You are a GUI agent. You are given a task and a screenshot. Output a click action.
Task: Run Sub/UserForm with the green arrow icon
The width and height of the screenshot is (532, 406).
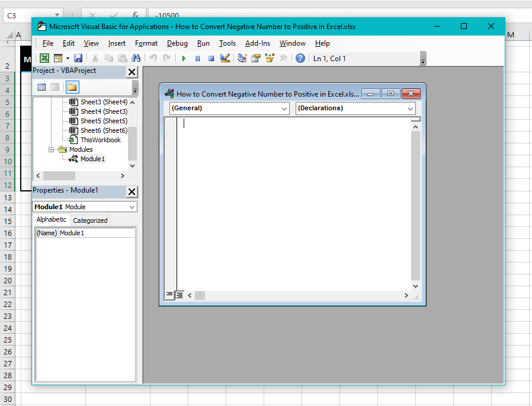point(184,58)
